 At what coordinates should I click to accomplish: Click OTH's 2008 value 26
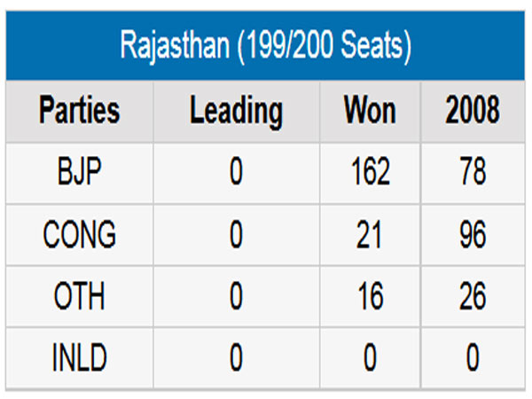pos(473,296)
